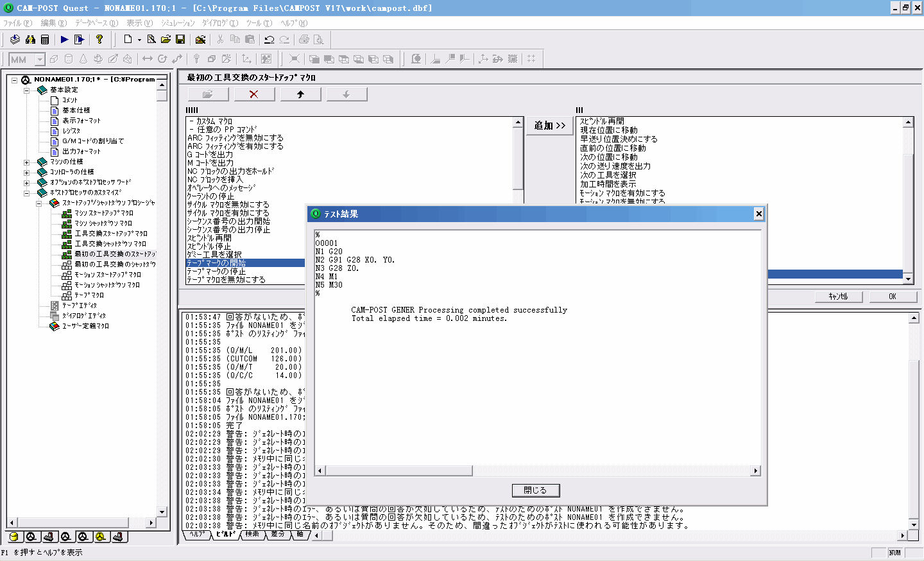Screen dimensions: 924x561
Task: Collapse the ポストプロセッサのカスタマイズ tree node
Action: point(26,193)
